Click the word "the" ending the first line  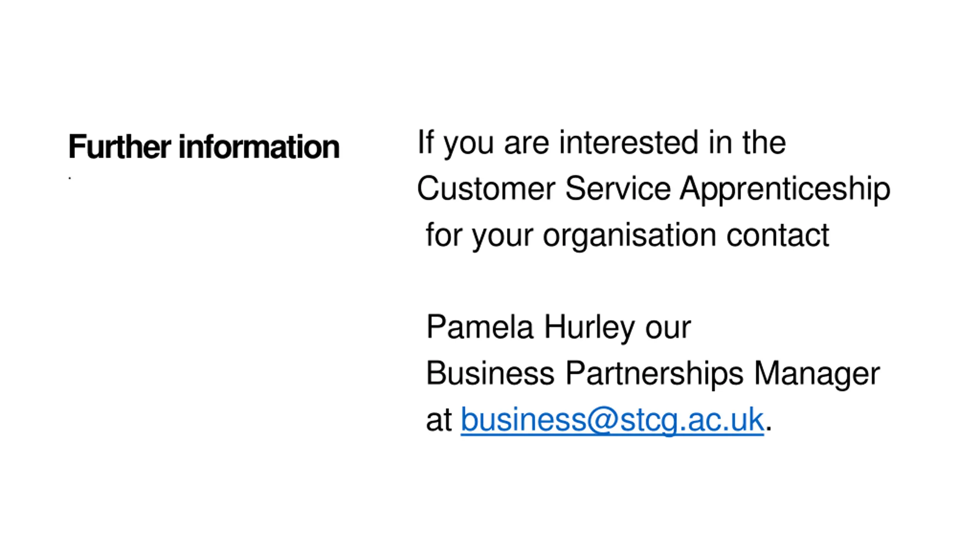(764, 142)
